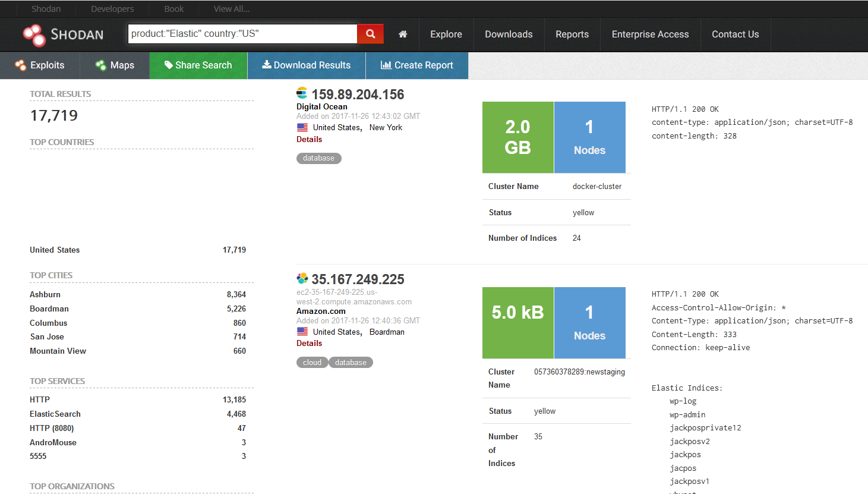Click cloud tag on Amazon result

312,363
